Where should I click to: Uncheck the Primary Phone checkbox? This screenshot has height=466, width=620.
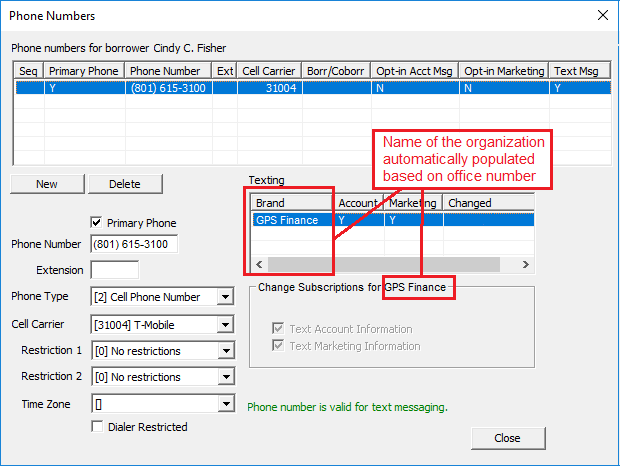(97, 223)
